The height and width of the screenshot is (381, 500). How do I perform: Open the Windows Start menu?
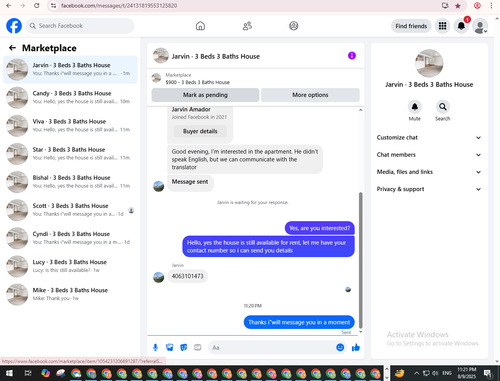point(9,373)
